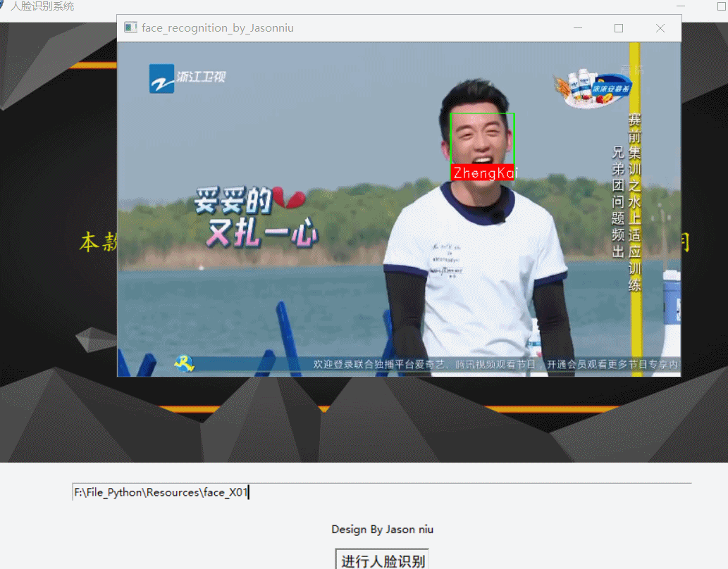
Task: Minimize the 人脸识别系统 main window
Action: [x=681, y=6]
